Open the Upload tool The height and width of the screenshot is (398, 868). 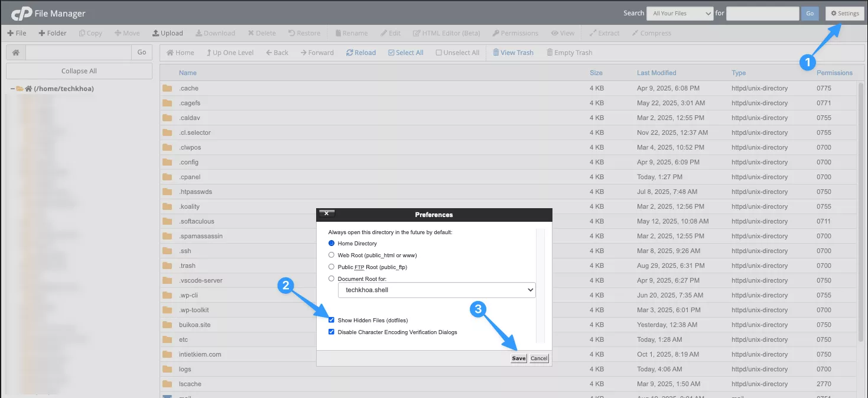click(167, 33)
